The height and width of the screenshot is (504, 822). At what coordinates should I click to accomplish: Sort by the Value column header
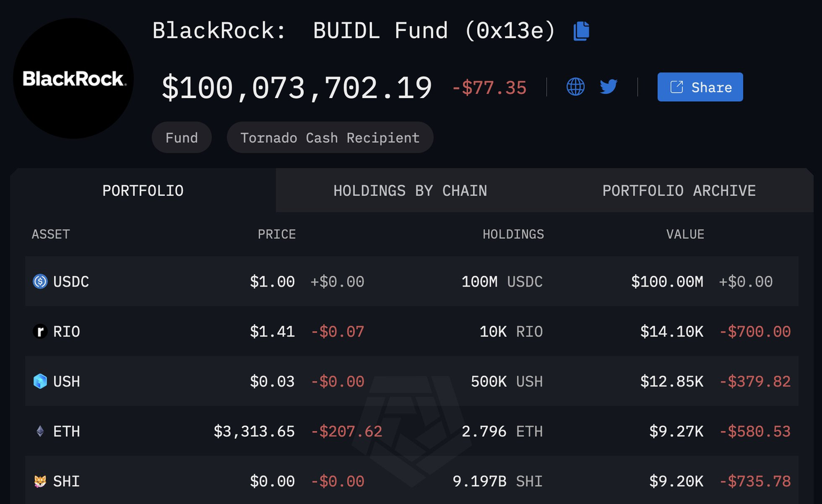coord(685,235)
